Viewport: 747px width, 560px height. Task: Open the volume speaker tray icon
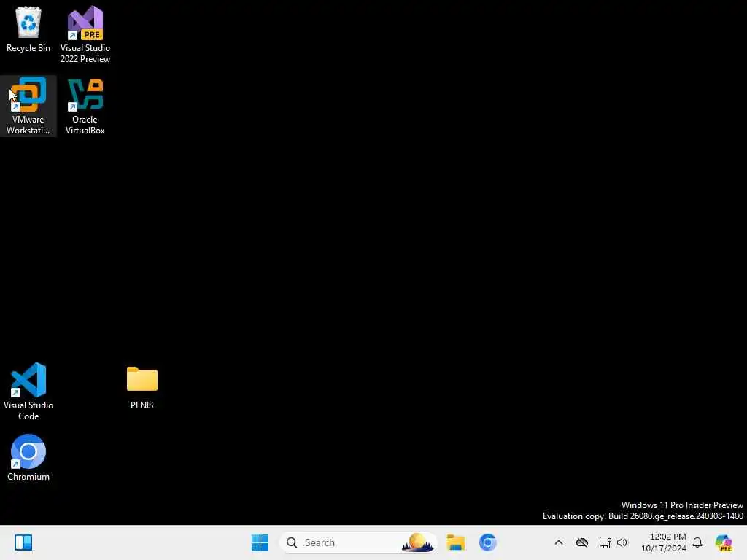(x=622, y=542)
